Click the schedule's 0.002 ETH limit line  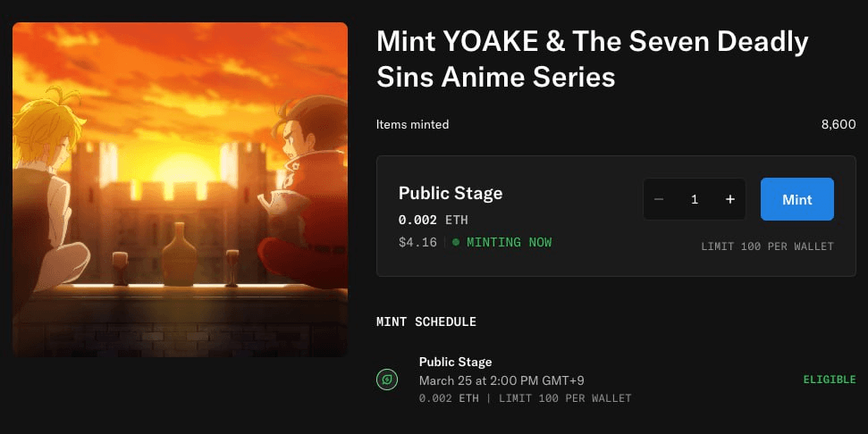point(526,398)
